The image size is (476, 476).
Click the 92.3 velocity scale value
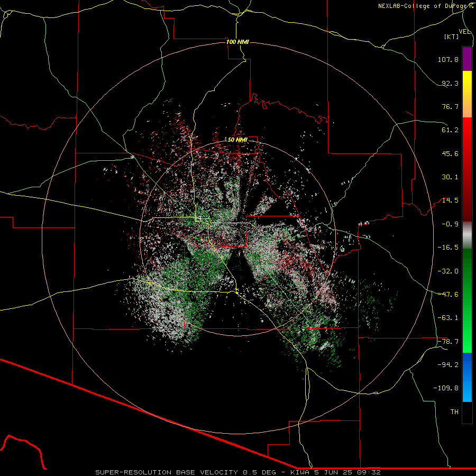click(450, 83)
